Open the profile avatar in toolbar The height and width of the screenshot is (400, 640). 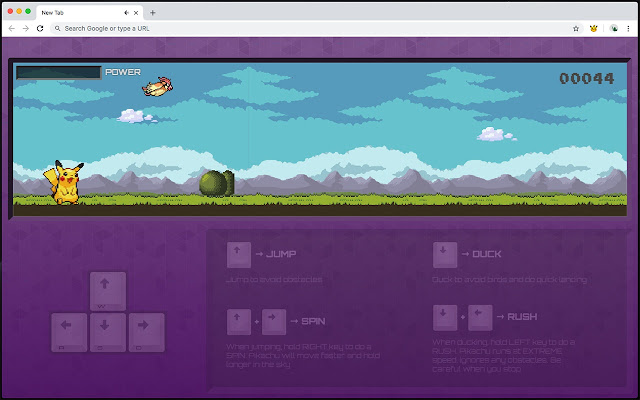pos(613,29)
